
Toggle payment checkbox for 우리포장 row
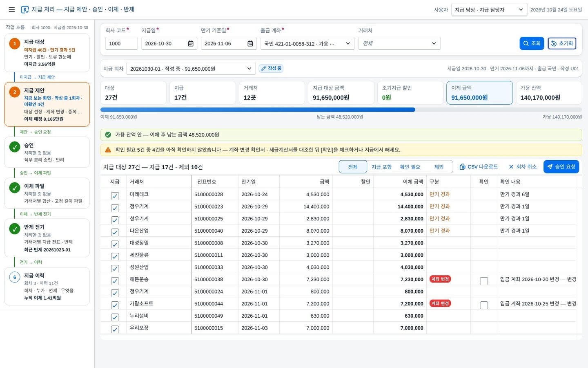tap(115, 330)
